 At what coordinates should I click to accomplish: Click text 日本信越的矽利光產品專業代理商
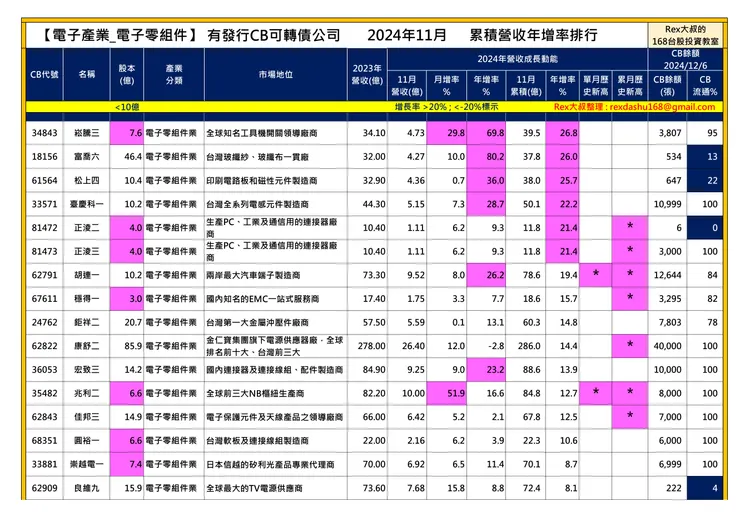point(270,464)
